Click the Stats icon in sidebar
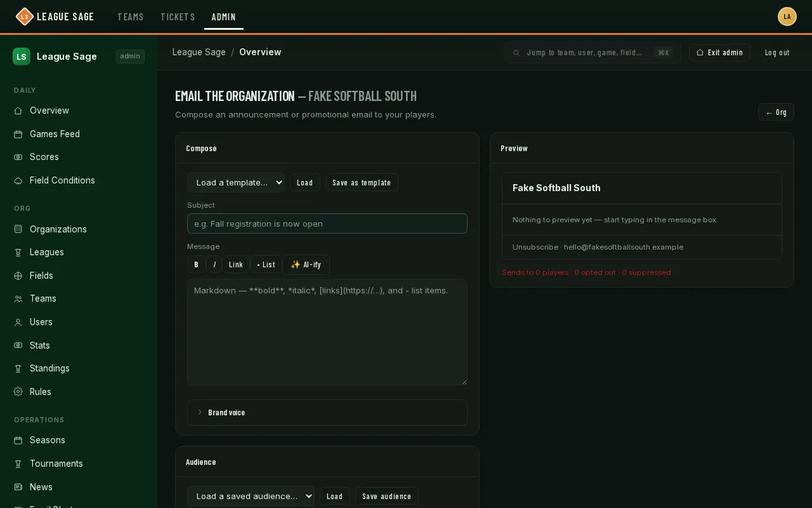Viewport: 812px width, 508px height. pos(18,345)
